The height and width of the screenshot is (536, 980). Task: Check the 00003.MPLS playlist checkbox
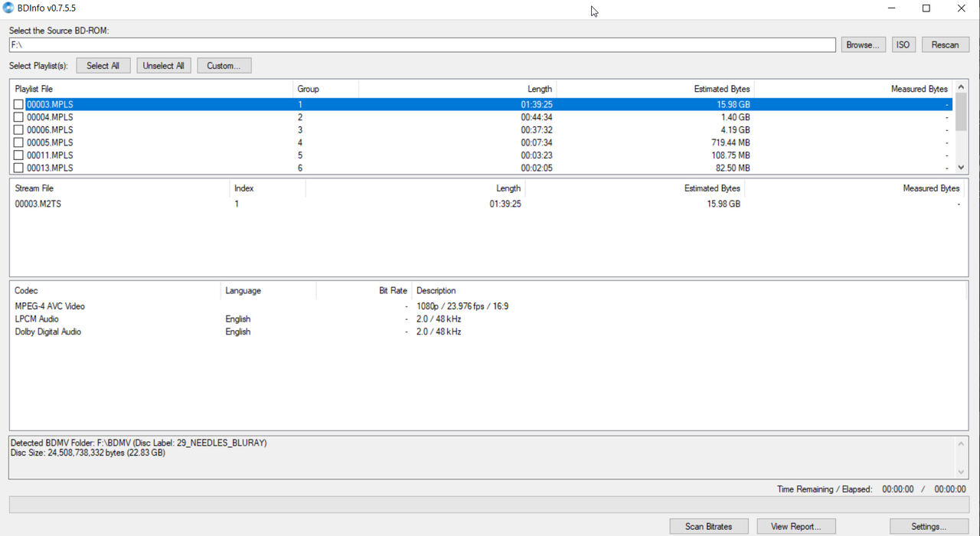(x=18, y=104)
